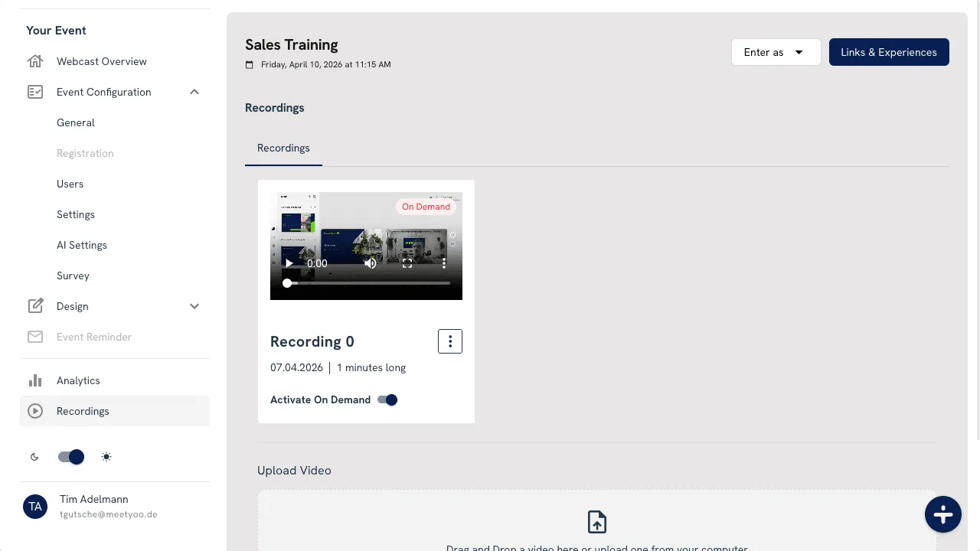Image resolution: width=980 pixels, height=551 pixels.
Task: Open the Enter as dropdown
Action: click(776, 52)
